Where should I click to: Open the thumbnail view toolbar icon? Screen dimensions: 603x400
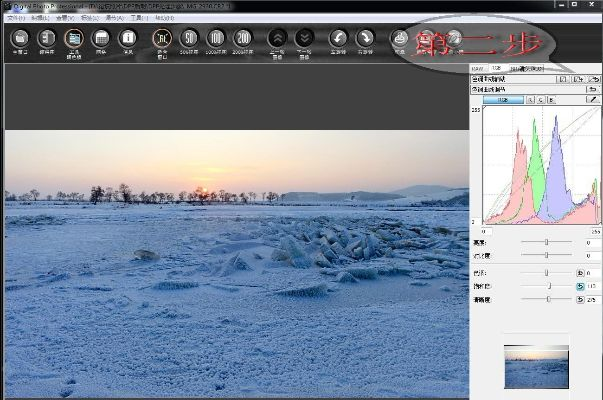(x=46, y=39)
